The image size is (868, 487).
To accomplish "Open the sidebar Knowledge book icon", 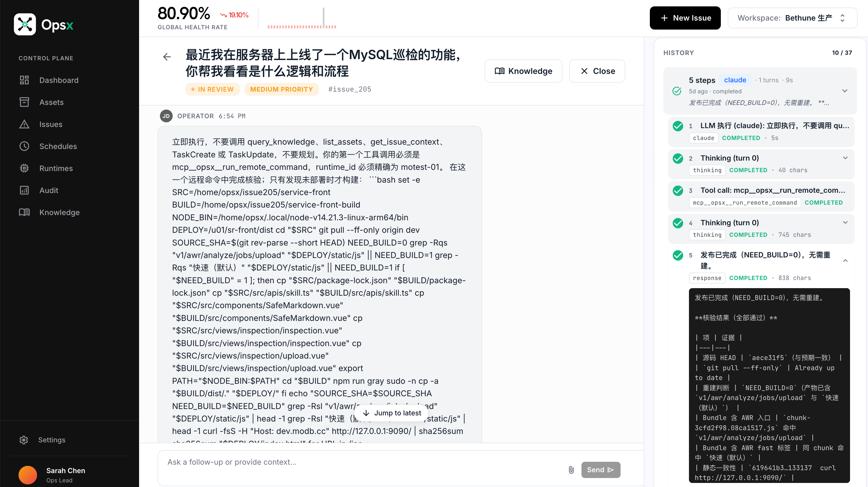I will tap(24, 212).
